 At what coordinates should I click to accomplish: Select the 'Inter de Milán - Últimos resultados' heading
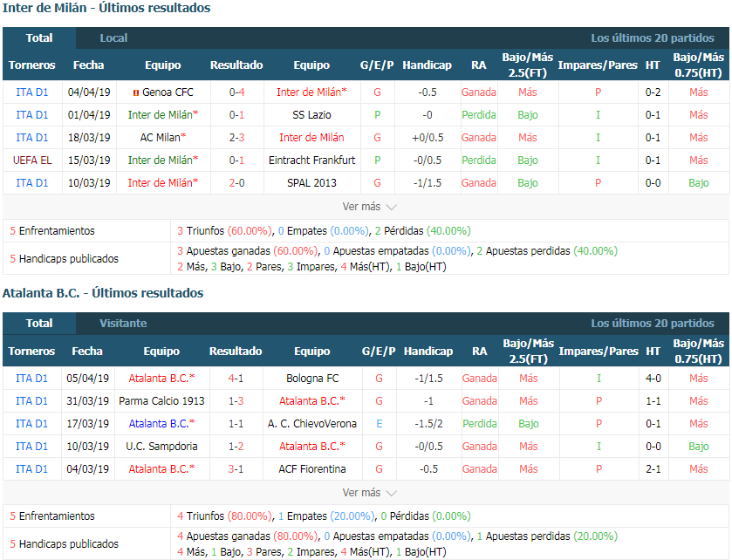click(x=106, y=8)
